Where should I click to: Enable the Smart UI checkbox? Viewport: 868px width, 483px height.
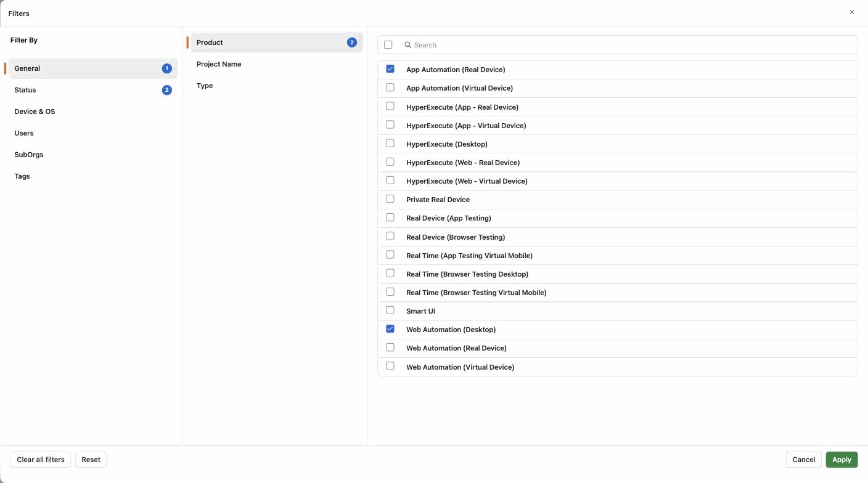click(390, 310)
